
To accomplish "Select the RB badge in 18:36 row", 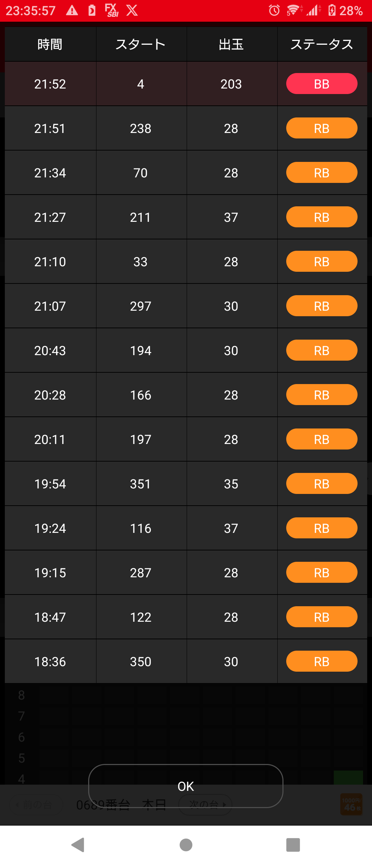I will pyautogui.click(x=322, y=661).
